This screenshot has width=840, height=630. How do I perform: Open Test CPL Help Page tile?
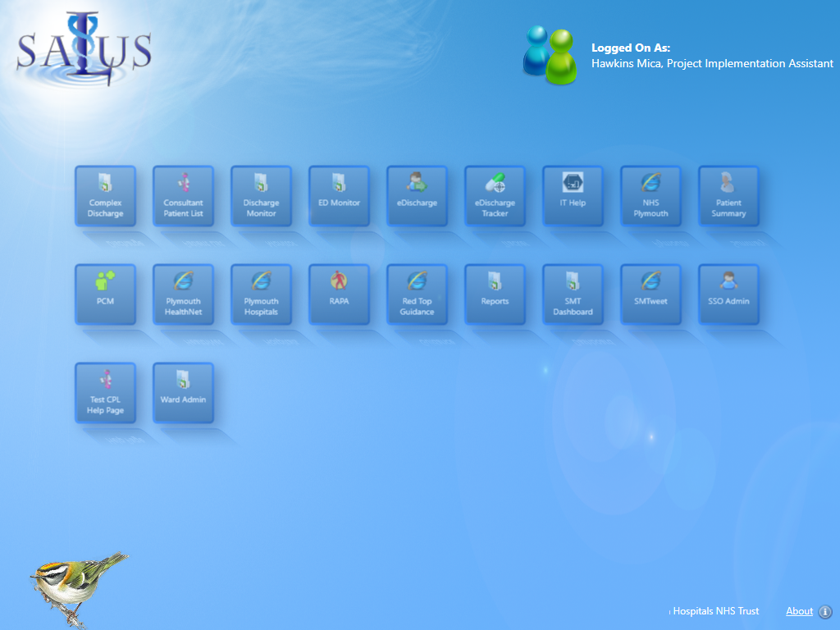pyautogui.click(x=105, y=393)
